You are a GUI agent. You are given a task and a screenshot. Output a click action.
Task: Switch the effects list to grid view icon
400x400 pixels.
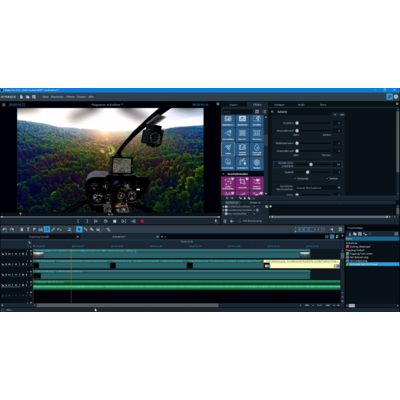(x=257, y=112)
